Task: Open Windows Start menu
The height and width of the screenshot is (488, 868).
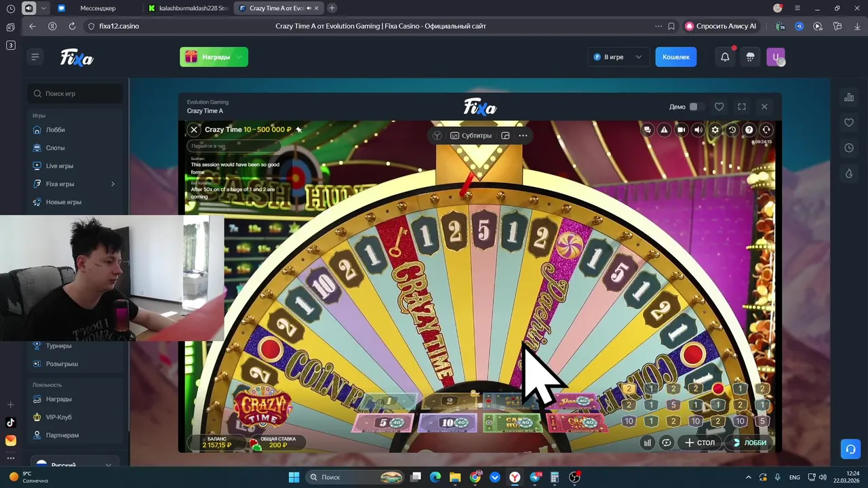Action: tap(294, 477)
